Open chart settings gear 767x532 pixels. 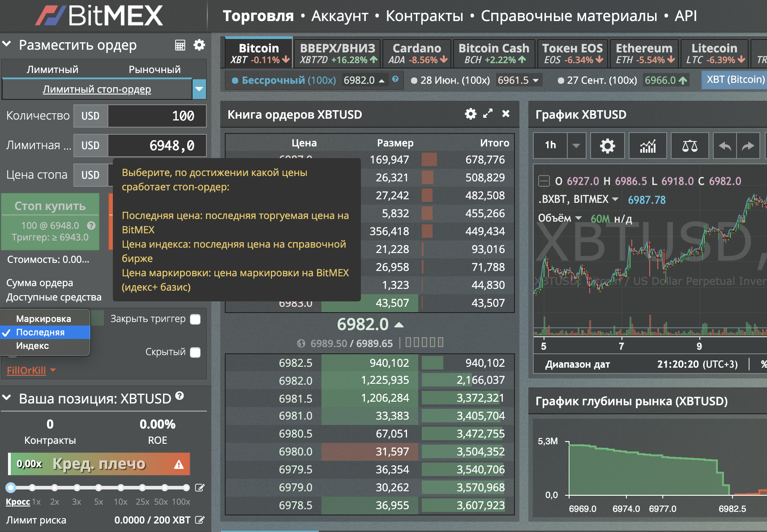click(x=608, y=146)
